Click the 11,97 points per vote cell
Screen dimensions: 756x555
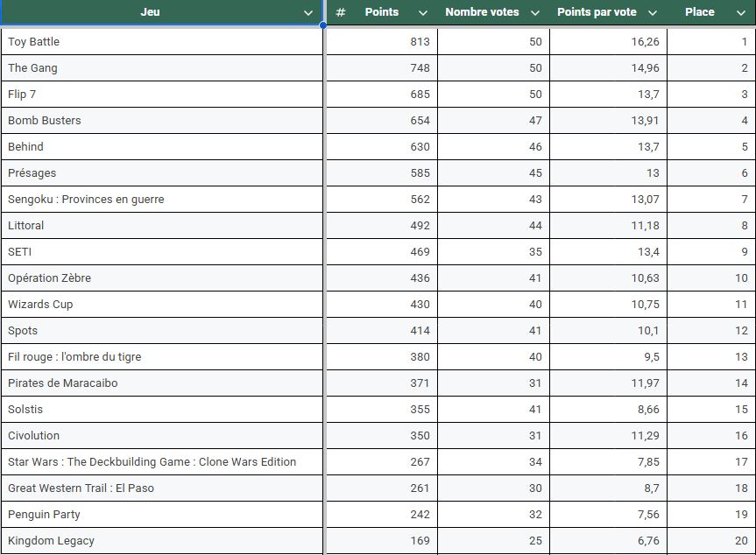(609, 383)
